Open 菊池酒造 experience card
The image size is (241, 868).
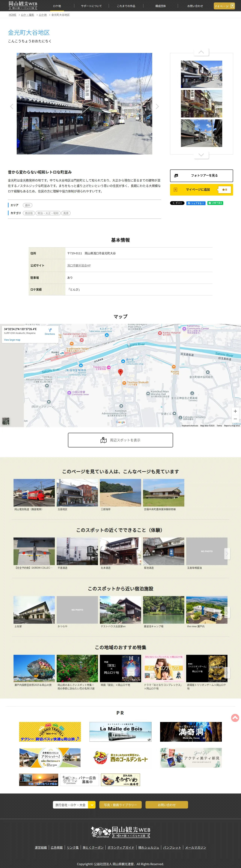(163, 554)
